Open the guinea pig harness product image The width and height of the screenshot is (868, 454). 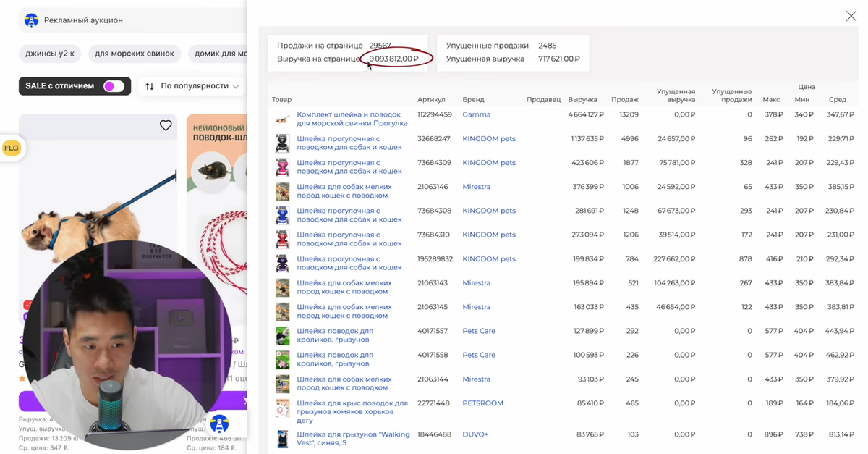pyautogui.click(x=98, y=188)
